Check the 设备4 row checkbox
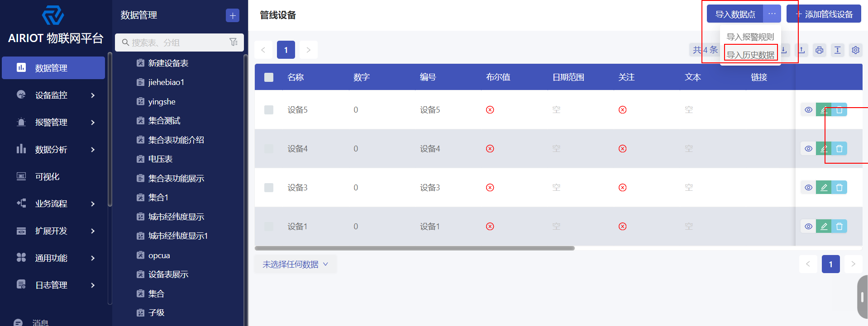 point(269,149)
